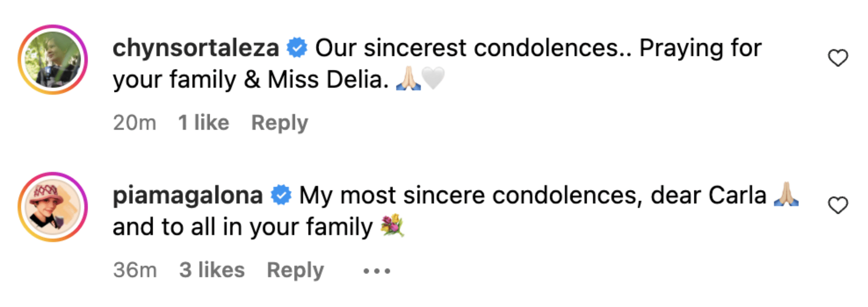Open piamagalona's profile picture story

pyautogui.click(x=53, y=207)
